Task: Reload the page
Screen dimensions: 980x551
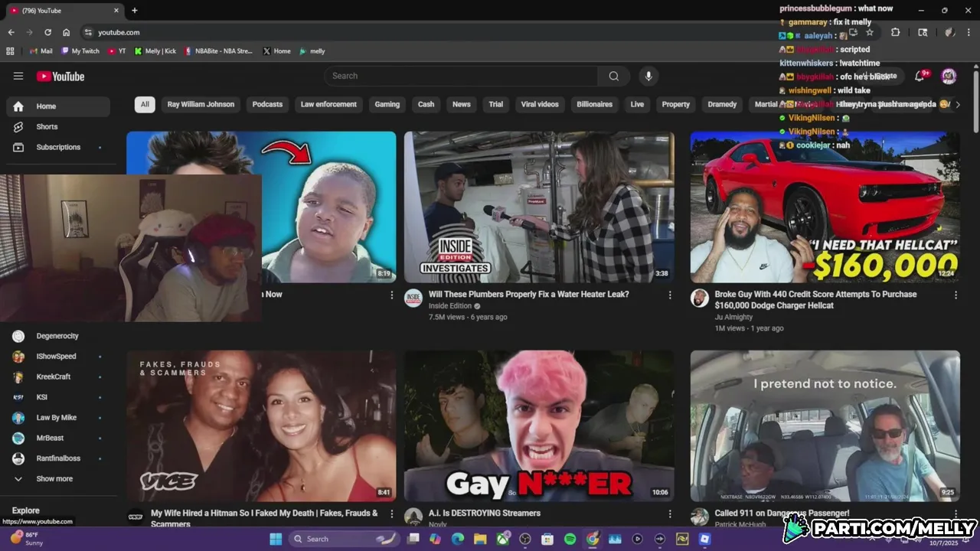Action: tap(47, 32)
